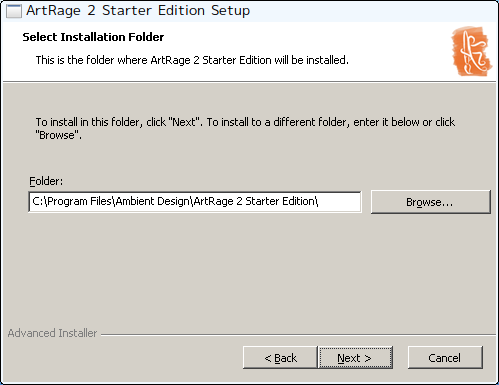This screenshot has height=385, width=499.
Task: Click the quoted "Browse" word in instructions
Action: click(57, 135)
